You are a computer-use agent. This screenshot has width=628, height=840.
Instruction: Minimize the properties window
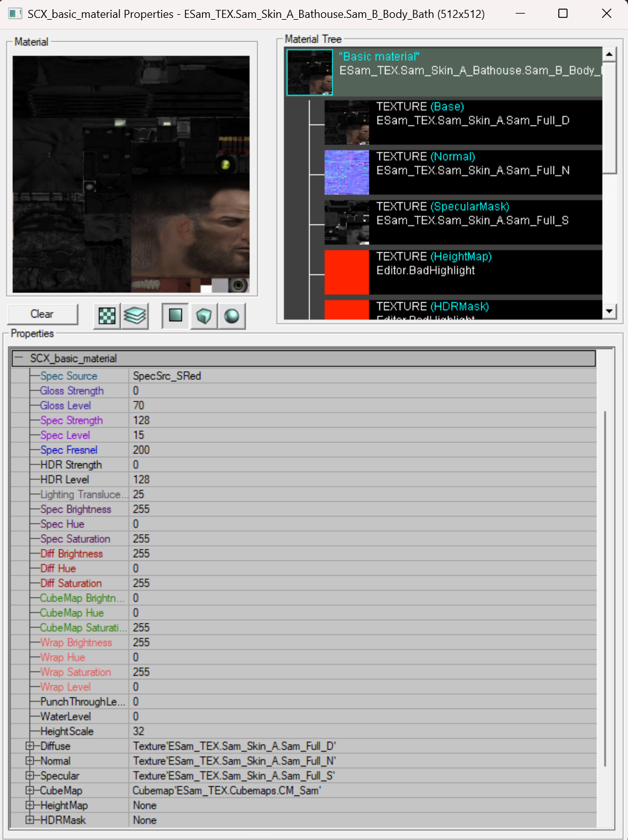(x=521, y=14)
